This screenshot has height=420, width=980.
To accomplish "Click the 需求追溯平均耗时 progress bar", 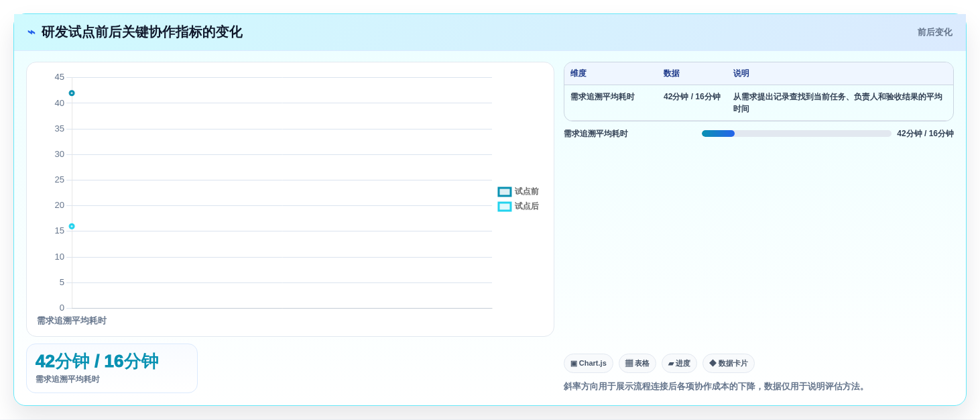I will tap(796, 134).
